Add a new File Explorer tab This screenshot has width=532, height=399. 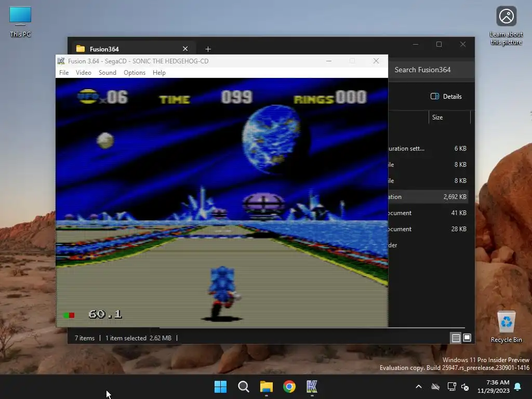tap(208, 49)
